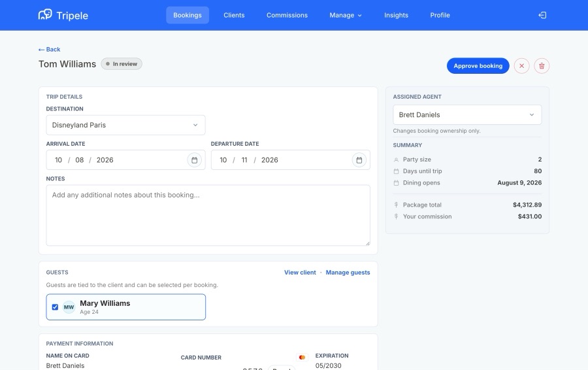Click the Manage guests link
588x370 pixels.
(348, 273)
